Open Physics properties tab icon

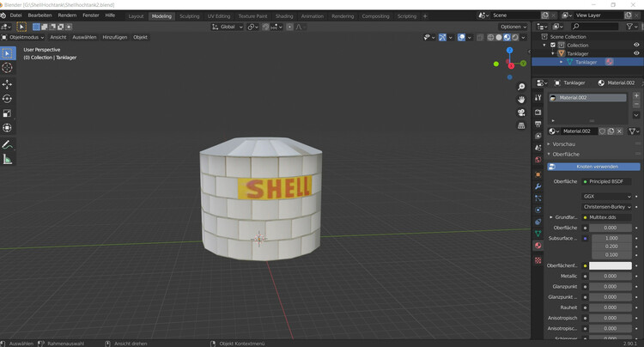point(538,210)
